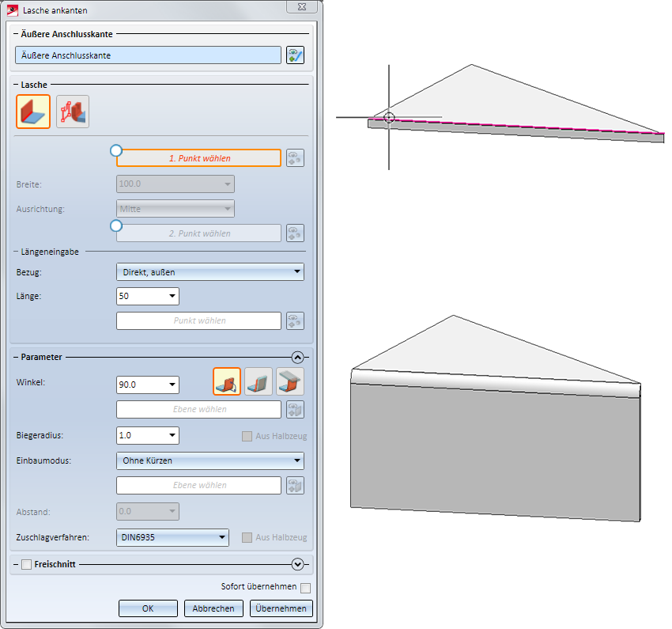Collapse the Parameter section
This screenshot has height=629, width=672.
pyautogui.click(x=297, y=357)
